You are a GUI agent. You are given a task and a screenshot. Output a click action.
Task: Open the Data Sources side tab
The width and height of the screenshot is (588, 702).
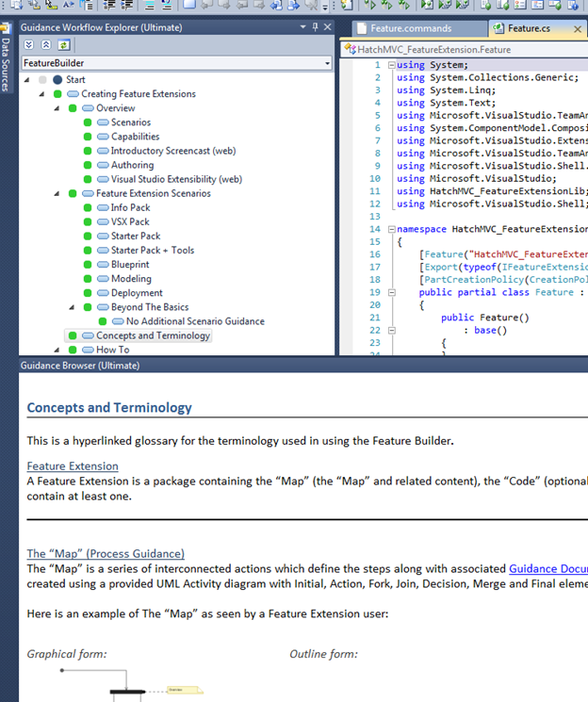tap(6, 58)
